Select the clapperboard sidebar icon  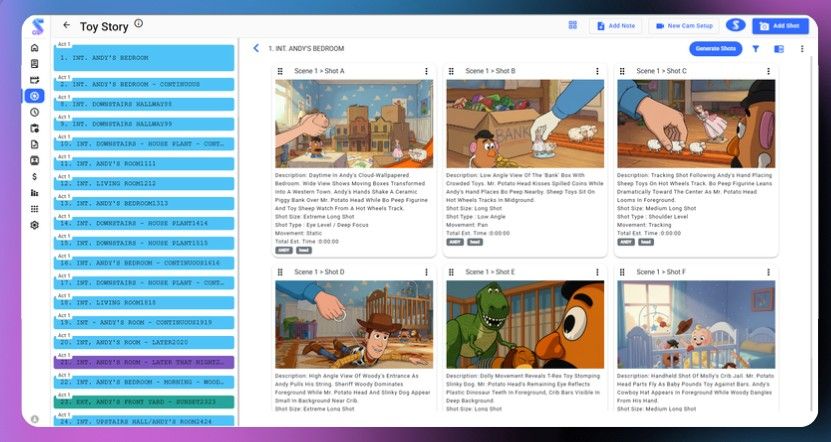point(34,80)
